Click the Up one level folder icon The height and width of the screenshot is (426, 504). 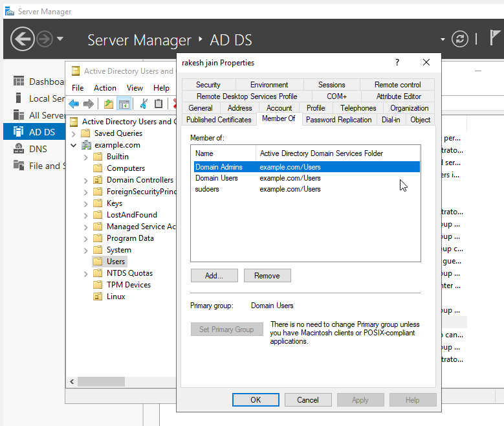tap(109, 104)
